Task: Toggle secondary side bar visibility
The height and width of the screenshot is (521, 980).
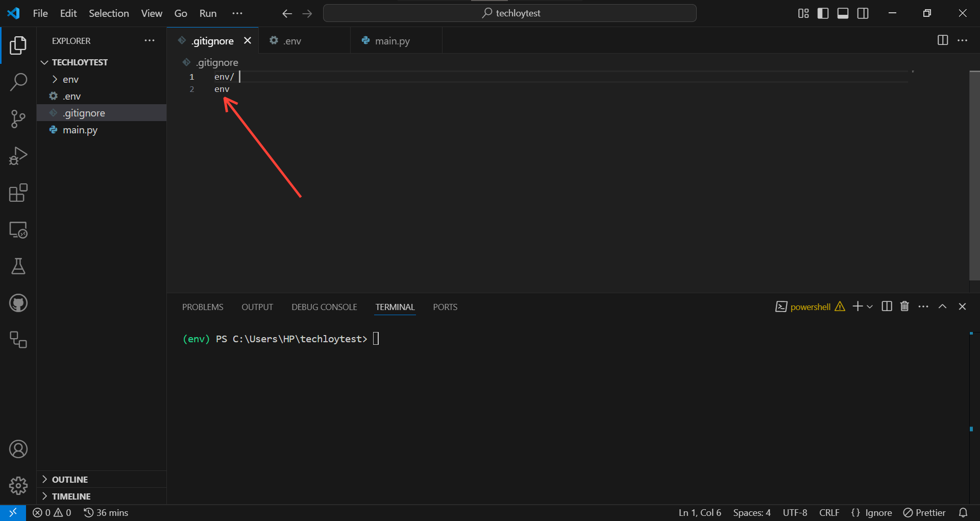Action: coord(863,13)
